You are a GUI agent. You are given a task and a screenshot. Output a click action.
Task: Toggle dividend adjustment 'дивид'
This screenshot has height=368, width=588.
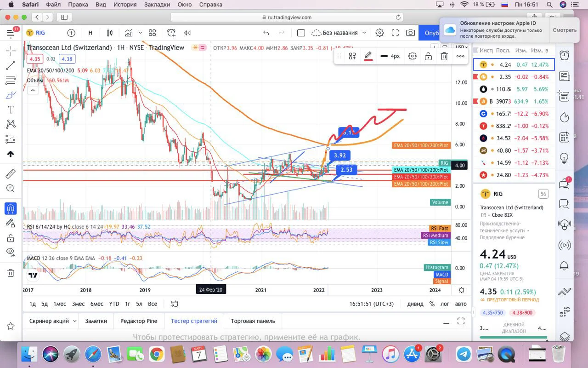415,304
